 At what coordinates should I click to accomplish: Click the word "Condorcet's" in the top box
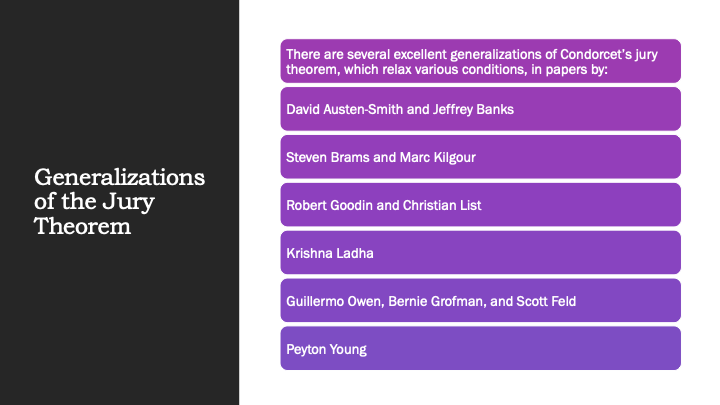click(589, 54)
